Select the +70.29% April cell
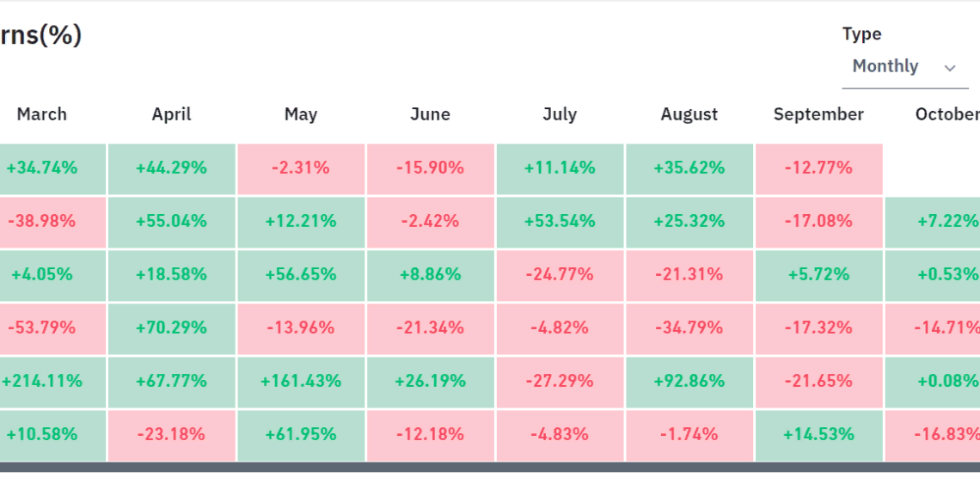 [171, 328]
